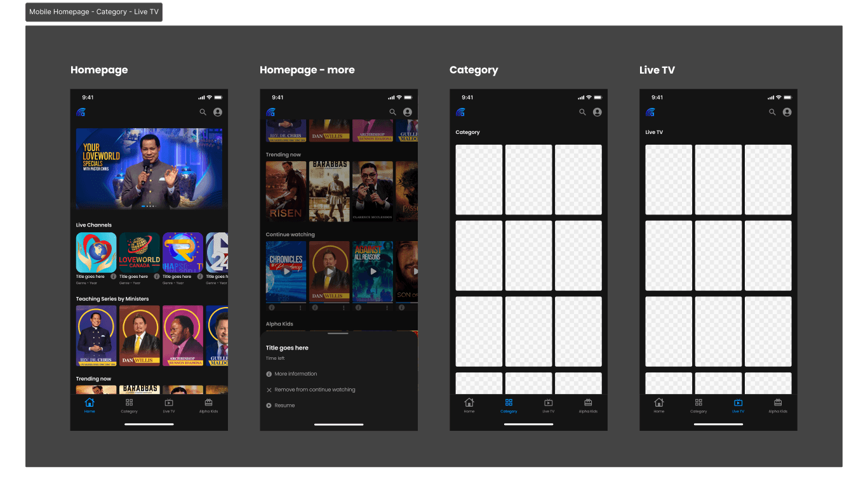Open first placeholder tile on Live TV screen
The height and width of the screenshot is (493, 868).
point(669,180)
